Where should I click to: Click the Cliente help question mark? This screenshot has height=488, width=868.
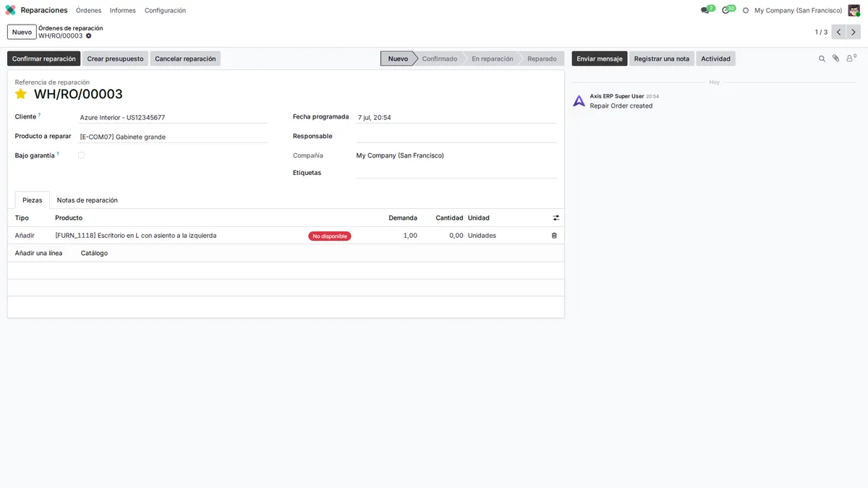(40, 115)
